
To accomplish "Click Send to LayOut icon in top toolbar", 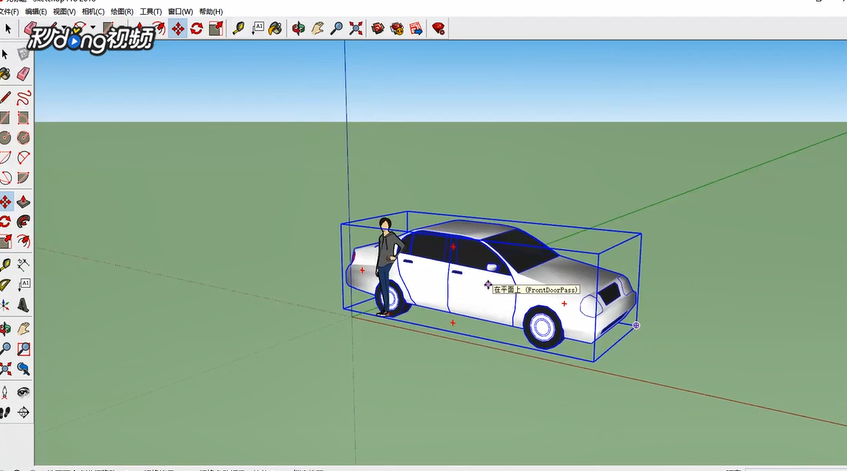I will (416, 29).
